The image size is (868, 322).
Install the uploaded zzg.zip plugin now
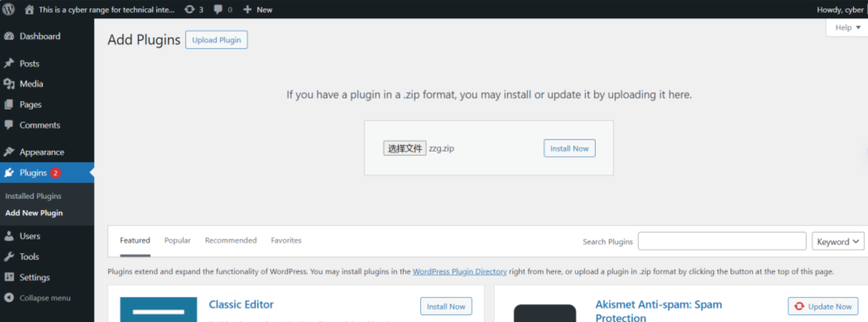pos(569,149)
